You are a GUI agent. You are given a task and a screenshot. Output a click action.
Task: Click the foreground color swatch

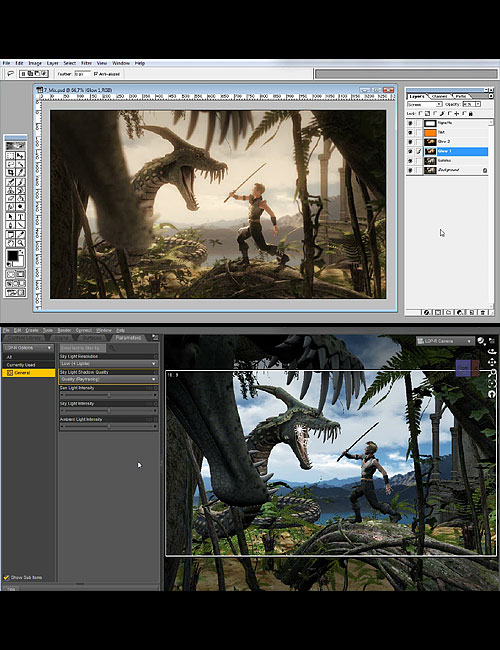(13, 256)
